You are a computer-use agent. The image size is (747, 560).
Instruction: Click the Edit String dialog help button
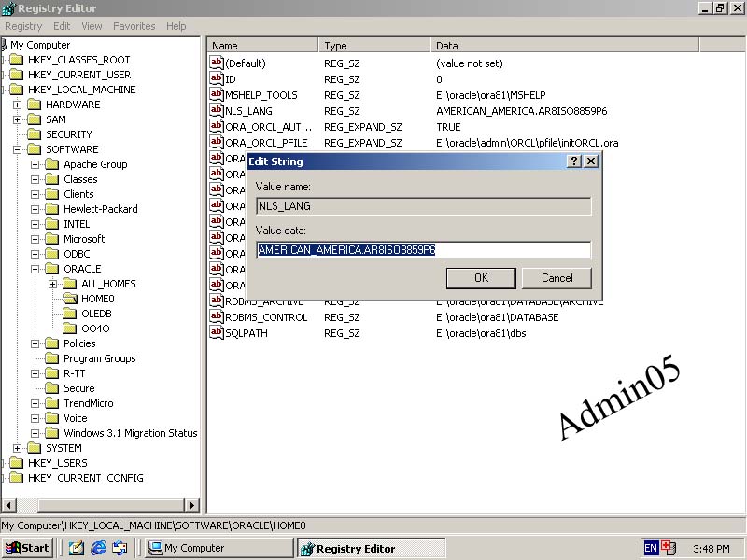point(574,161)
